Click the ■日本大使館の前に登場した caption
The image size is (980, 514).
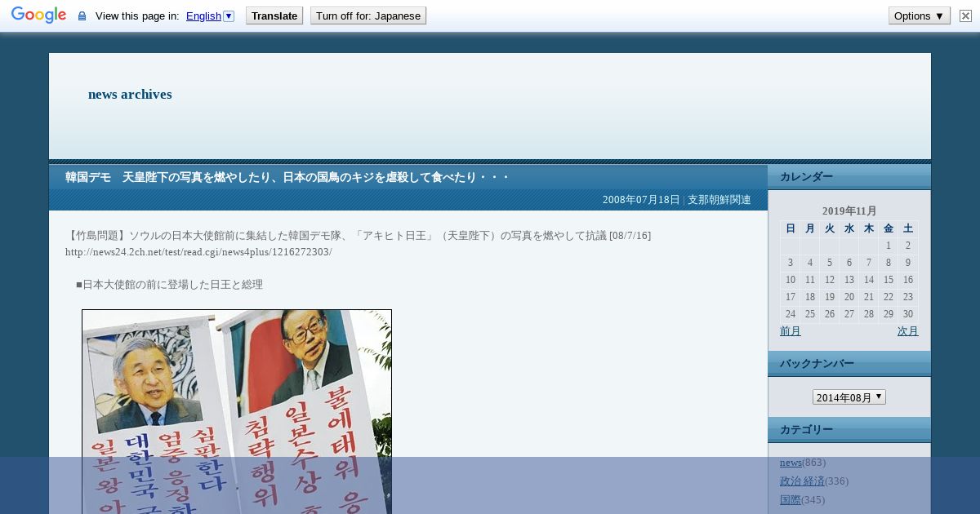click(169, 285)
